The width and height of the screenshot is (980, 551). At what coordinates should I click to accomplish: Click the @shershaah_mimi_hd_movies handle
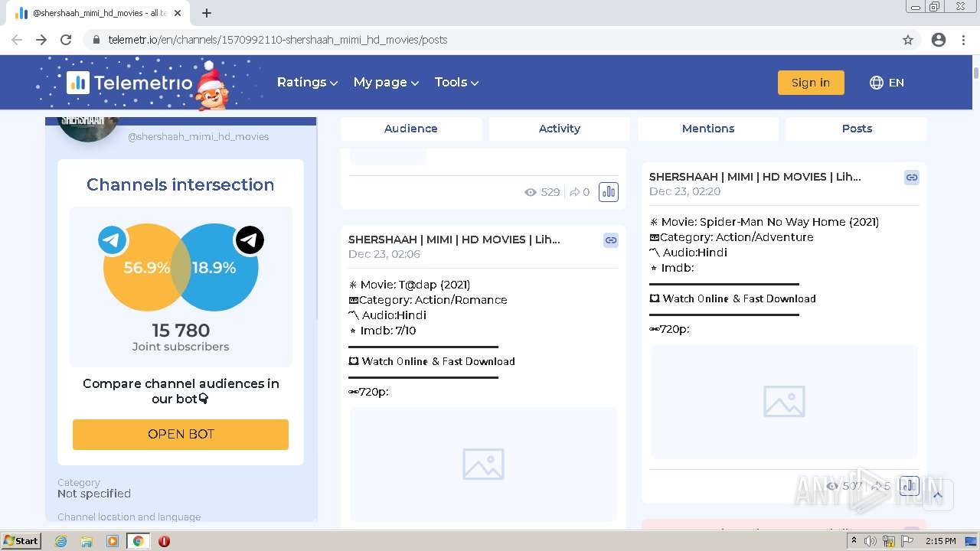(x=198, y=137)
